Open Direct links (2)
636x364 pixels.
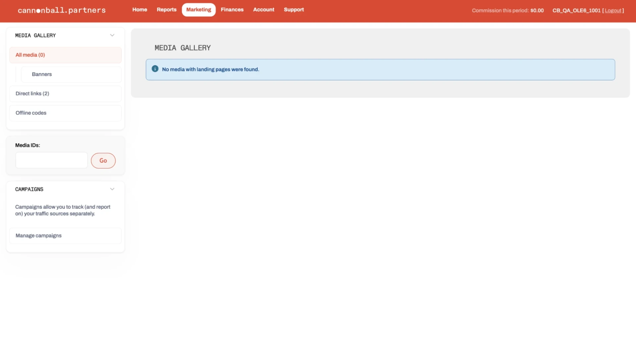coord(65,94)
